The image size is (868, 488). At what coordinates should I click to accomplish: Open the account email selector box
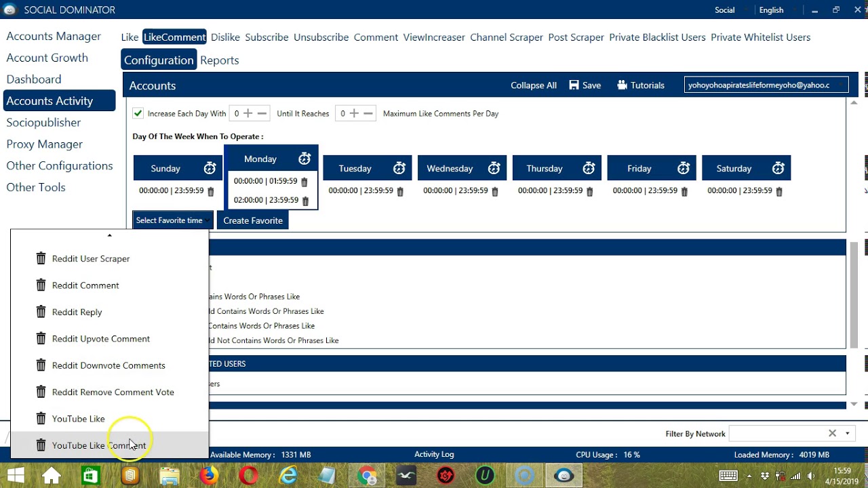click(x=766, y=85)
